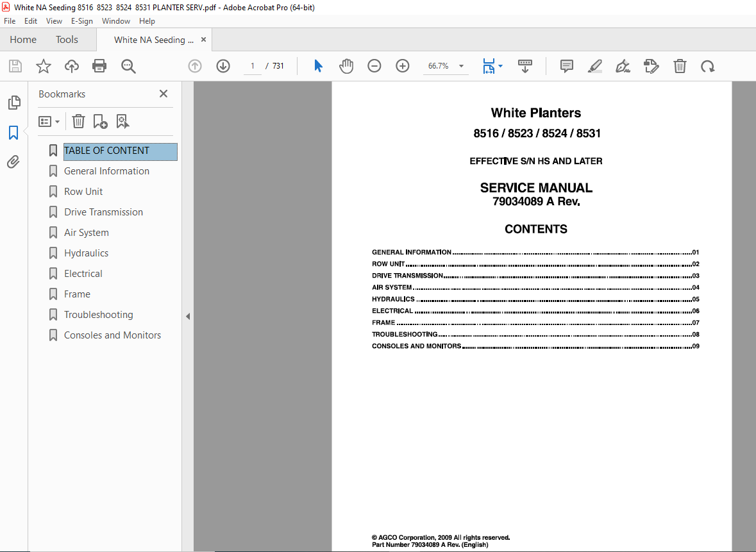Image resolution: width=756 pixels, height=552 pixels.
Task: Click the Fit page width icon
Action: (x=489, y=66)
